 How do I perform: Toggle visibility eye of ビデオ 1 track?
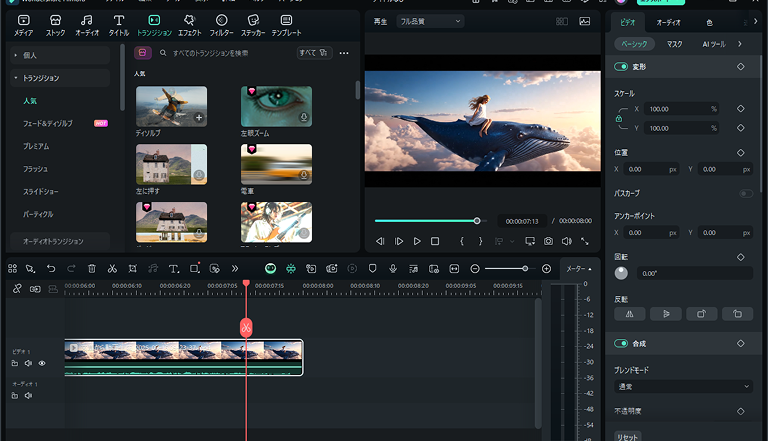click(42, 363)
